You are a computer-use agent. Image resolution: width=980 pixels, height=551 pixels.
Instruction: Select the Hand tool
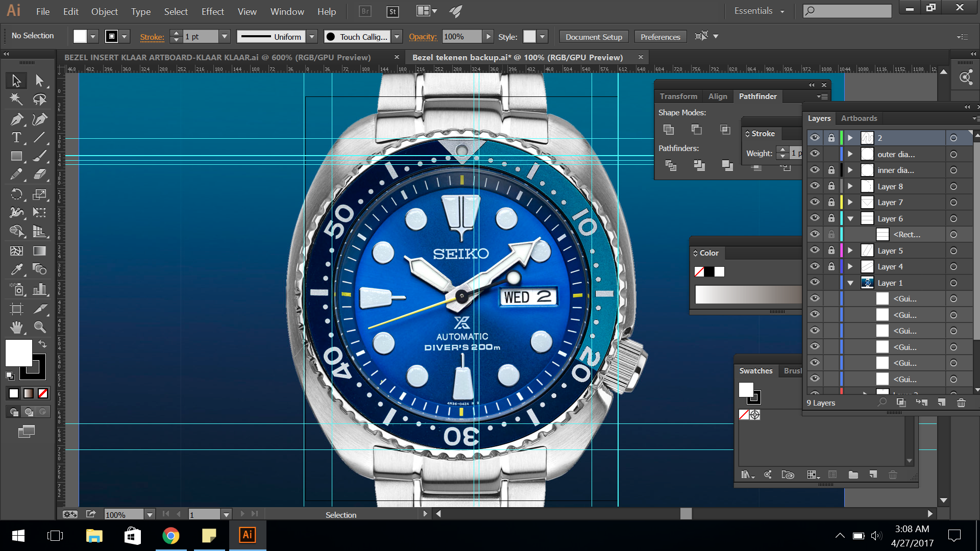tap(16, 327)
